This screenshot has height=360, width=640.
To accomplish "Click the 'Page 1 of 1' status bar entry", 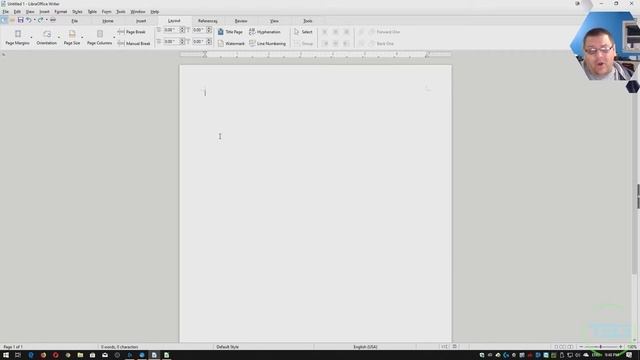I will pyautogui.click(x=13, y=347).
